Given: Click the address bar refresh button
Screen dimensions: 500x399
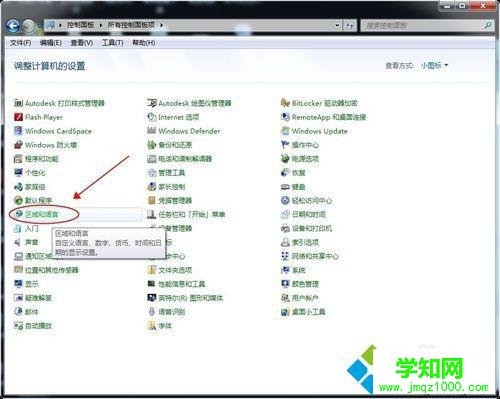Looking at the screenshot, I should point(350,25).
